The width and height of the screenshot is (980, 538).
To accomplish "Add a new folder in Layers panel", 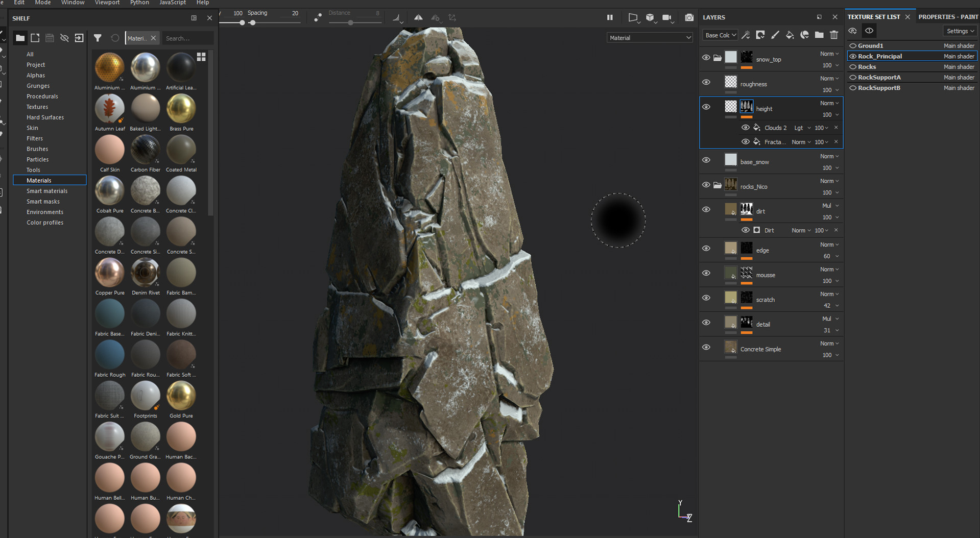I will pos(819,35).
